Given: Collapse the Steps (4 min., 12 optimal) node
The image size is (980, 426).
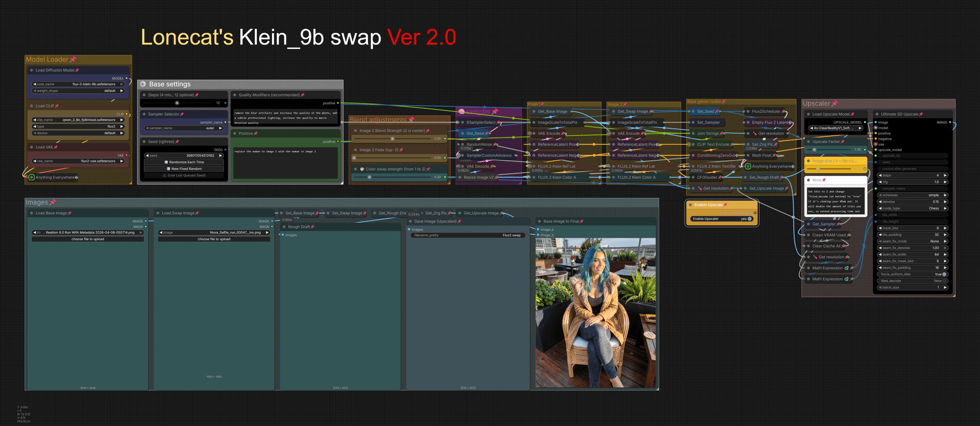Looking at the screenshot, I should [x=144, y=95].
